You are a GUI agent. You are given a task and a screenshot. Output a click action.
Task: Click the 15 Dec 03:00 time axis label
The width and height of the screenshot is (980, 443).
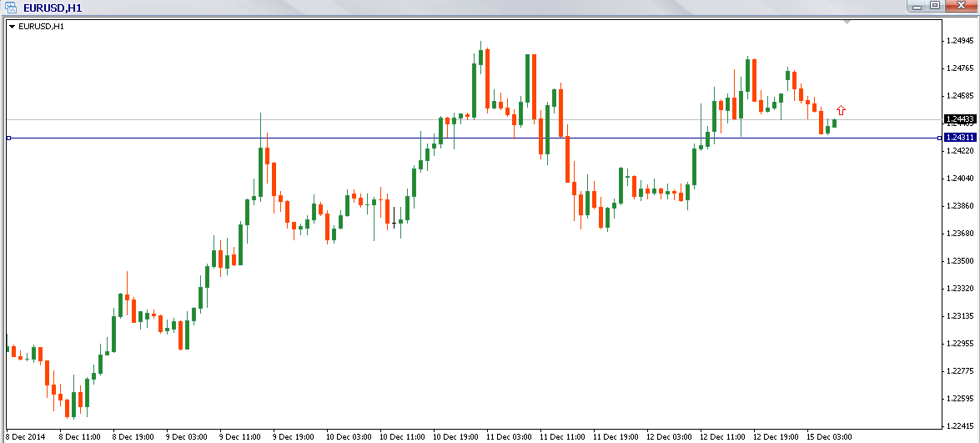[829, 437]
